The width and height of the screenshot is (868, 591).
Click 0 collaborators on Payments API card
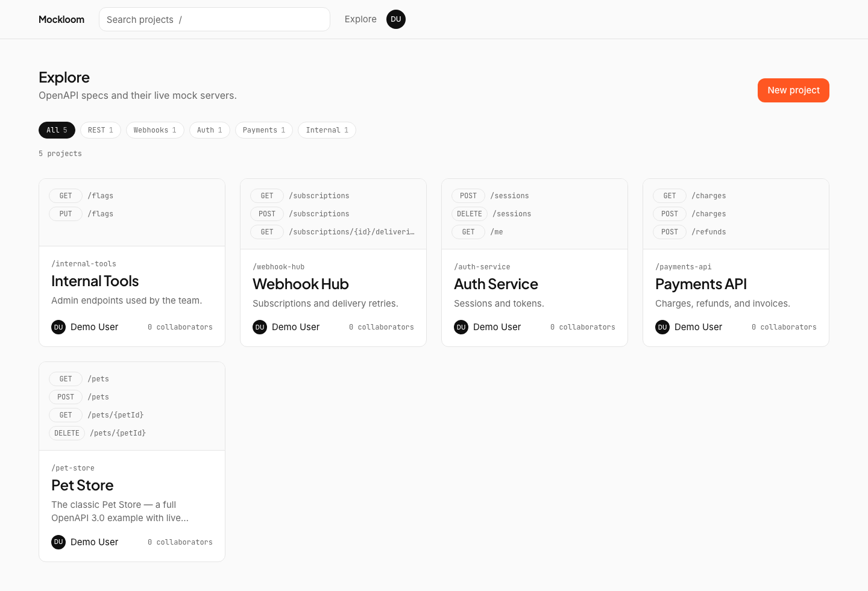click(x=784, y=327)
